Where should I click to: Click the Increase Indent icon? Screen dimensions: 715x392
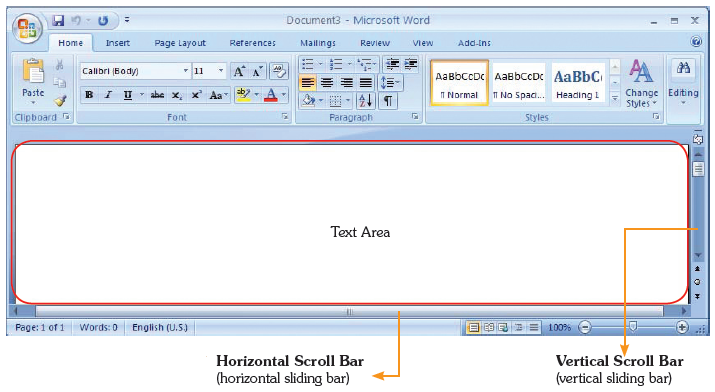pyautogui.click(x=410, y=64)
